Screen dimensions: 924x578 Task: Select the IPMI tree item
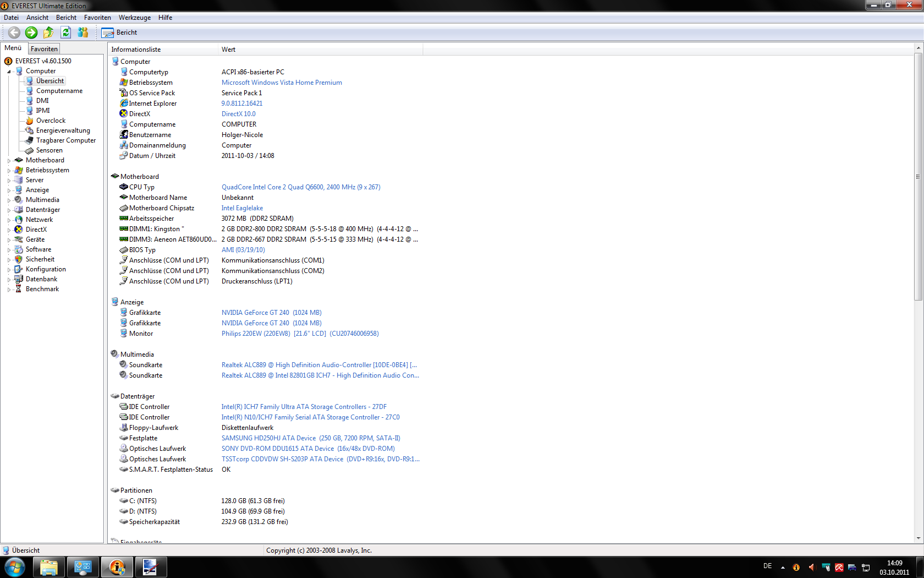43,111
